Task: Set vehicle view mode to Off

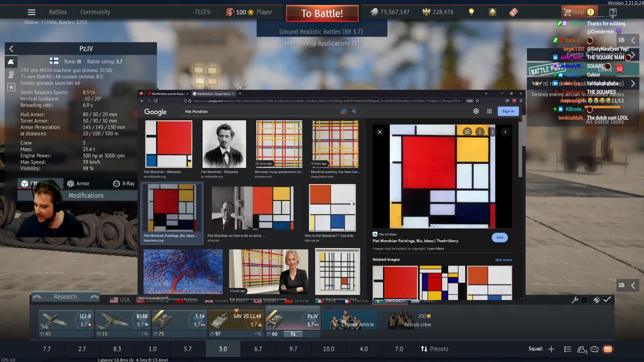Action: [40, 183]
